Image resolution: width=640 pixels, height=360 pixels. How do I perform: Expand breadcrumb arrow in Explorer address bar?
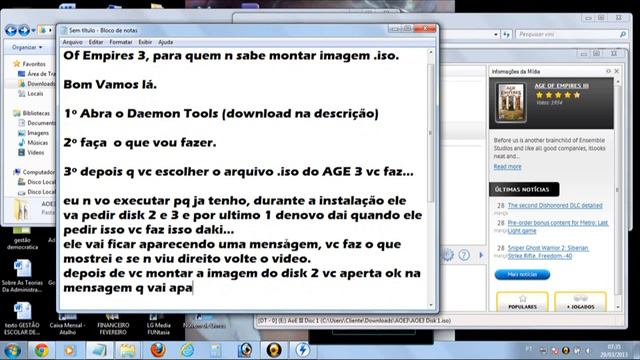[50, 30]
